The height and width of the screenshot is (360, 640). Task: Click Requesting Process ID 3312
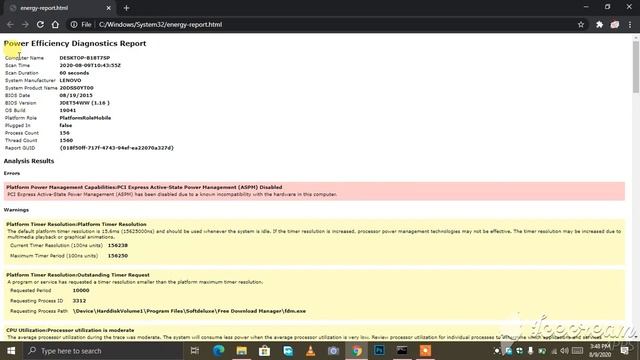click(79, 300)
